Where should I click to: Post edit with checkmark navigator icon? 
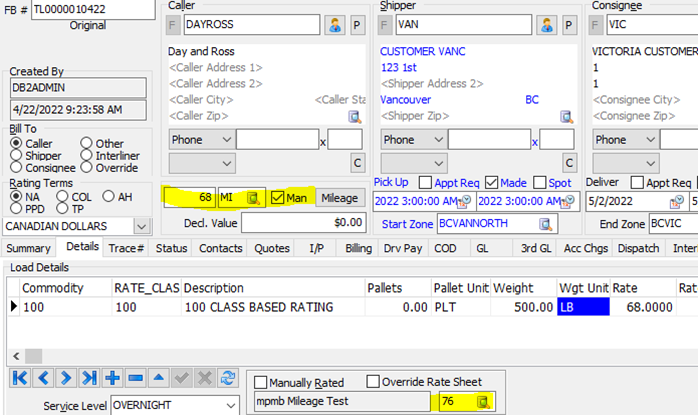pyautogui.click(x=182, y=378)
